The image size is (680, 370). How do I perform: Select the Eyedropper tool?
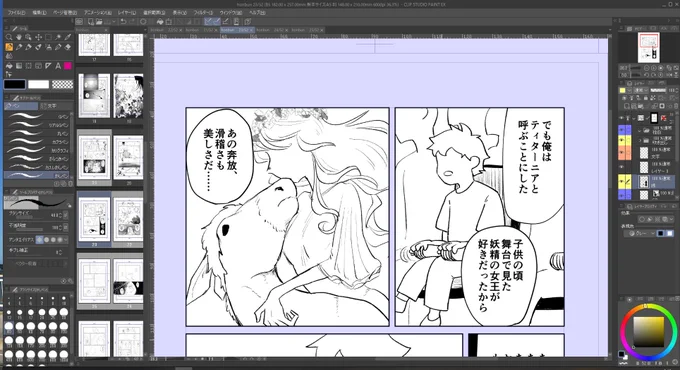pyautogui.click(x=68, y=37)
